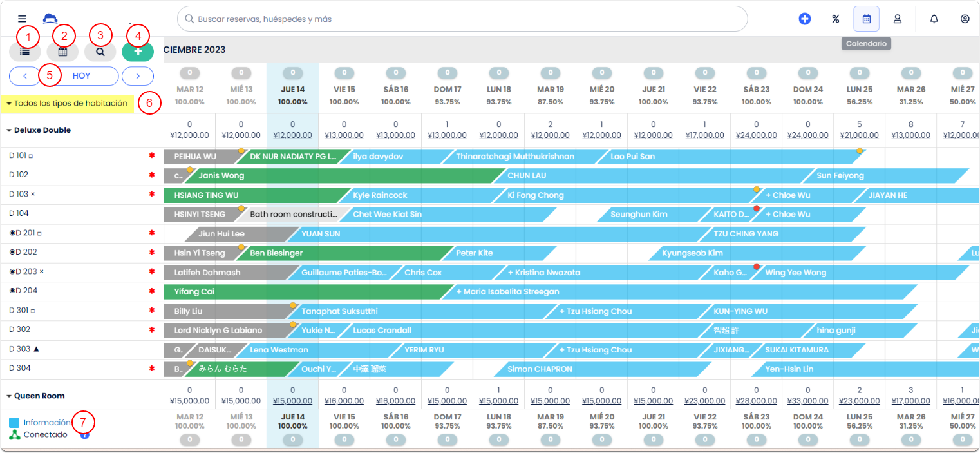Click the list view icon button
Image resolution: width=980 pixels, height=453 pixels.
(25, 52)
